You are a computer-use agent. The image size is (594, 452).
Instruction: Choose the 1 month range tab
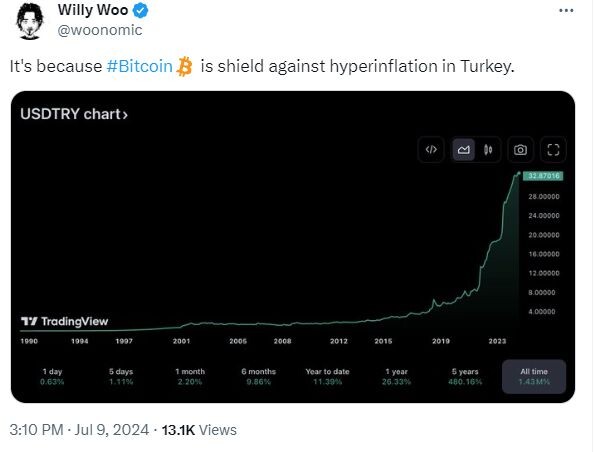click(x=190, y=376)
